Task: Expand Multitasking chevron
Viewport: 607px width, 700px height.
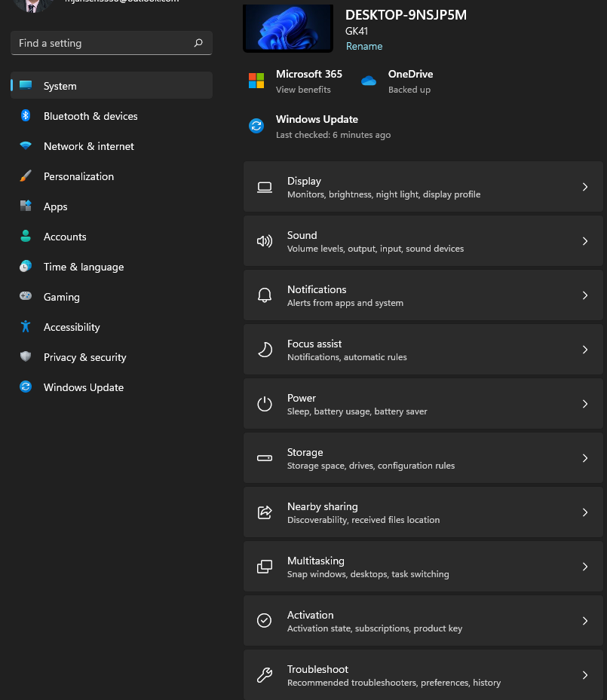Action: pos(585,567)
